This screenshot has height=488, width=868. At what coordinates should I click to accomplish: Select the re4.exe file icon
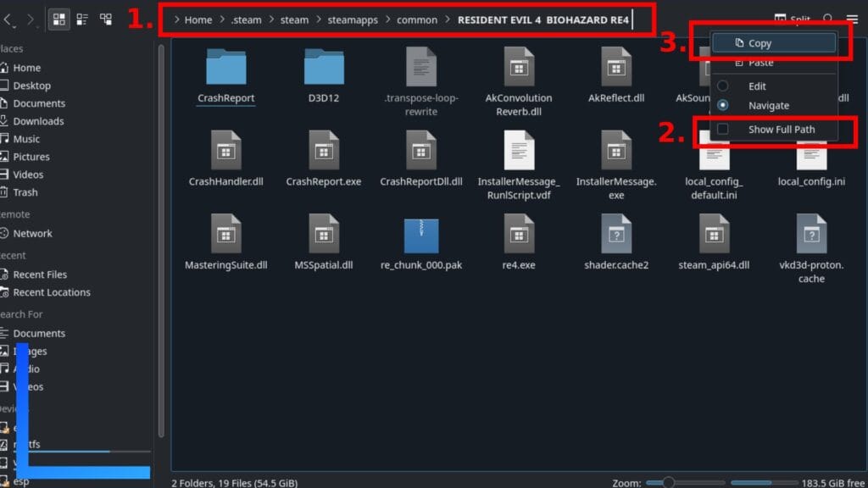click(x=519, y=233)
